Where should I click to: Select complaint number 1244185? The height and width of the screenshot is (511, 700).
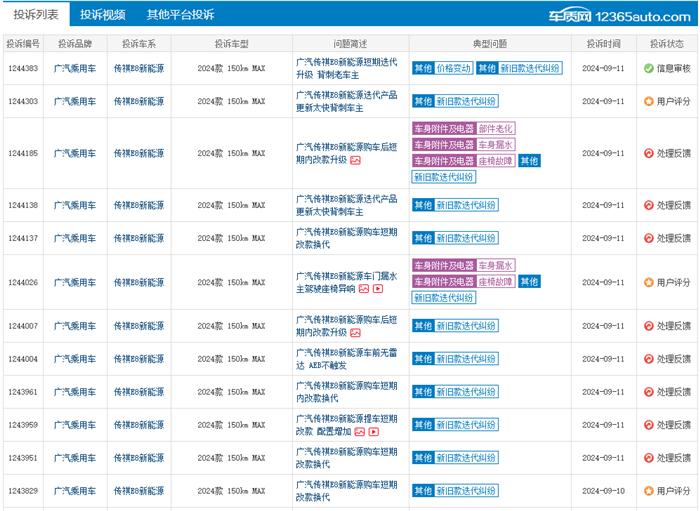pyautogui.click(x=23, y=153)
